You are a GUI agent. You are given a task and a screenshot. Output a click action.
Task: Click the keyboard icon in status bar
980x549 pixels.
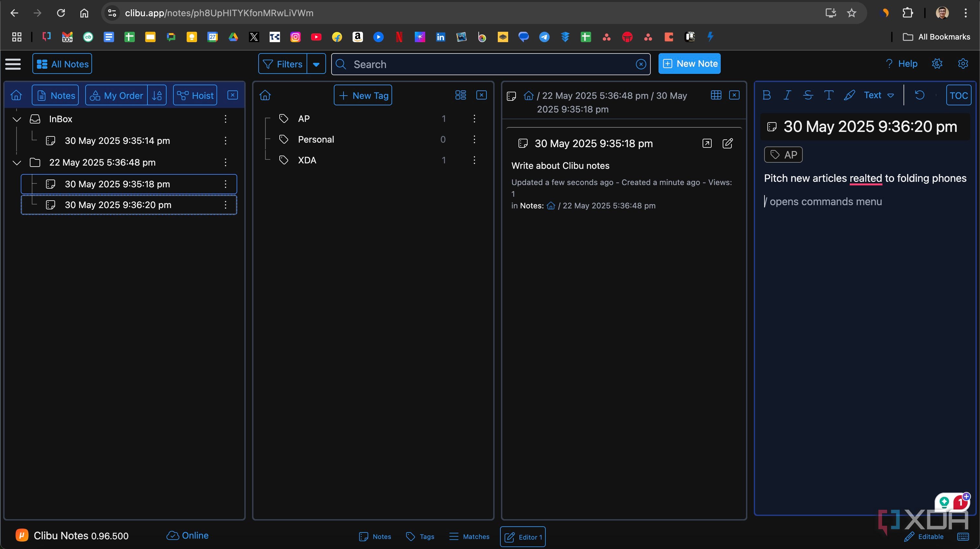[x=963, y=536]
